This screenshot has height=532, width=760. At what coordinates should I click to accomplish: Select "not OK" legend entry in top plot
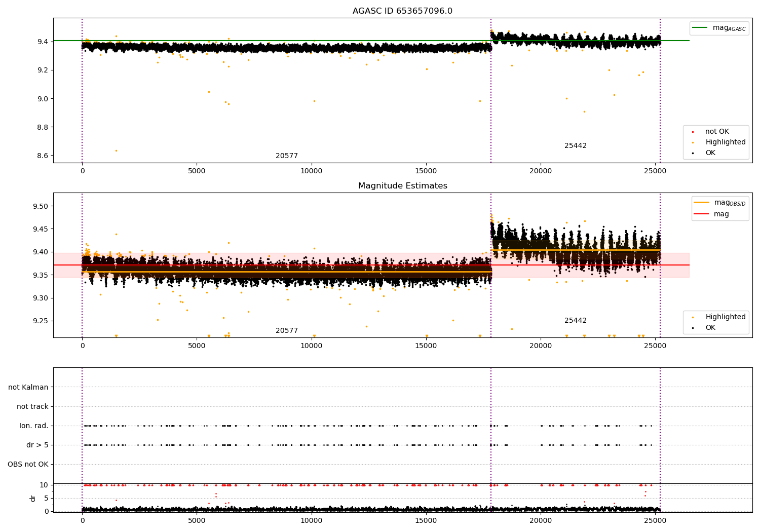click(717, 132)
